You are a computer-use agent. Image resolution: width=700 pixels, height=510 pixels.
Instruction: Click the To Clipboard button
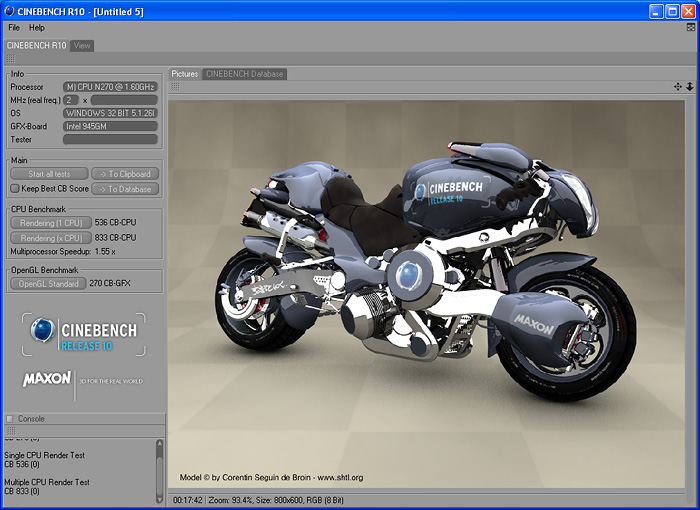125,174
